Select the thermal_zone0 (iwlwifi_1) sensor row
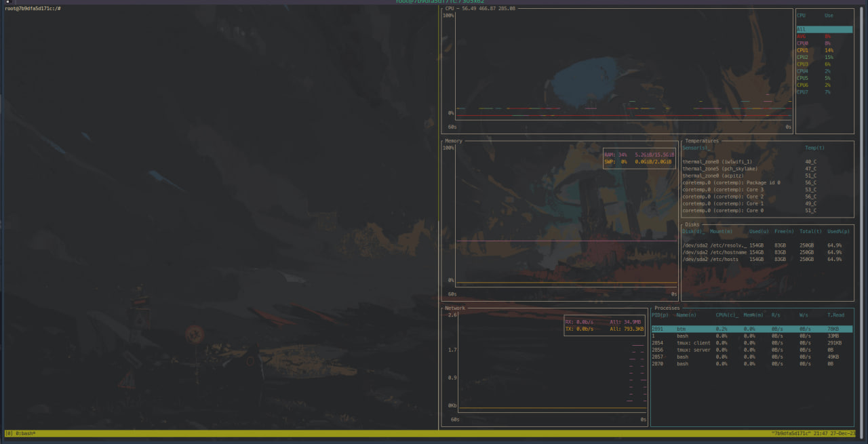This screenshot has width=868, height=444. point(768,162)
